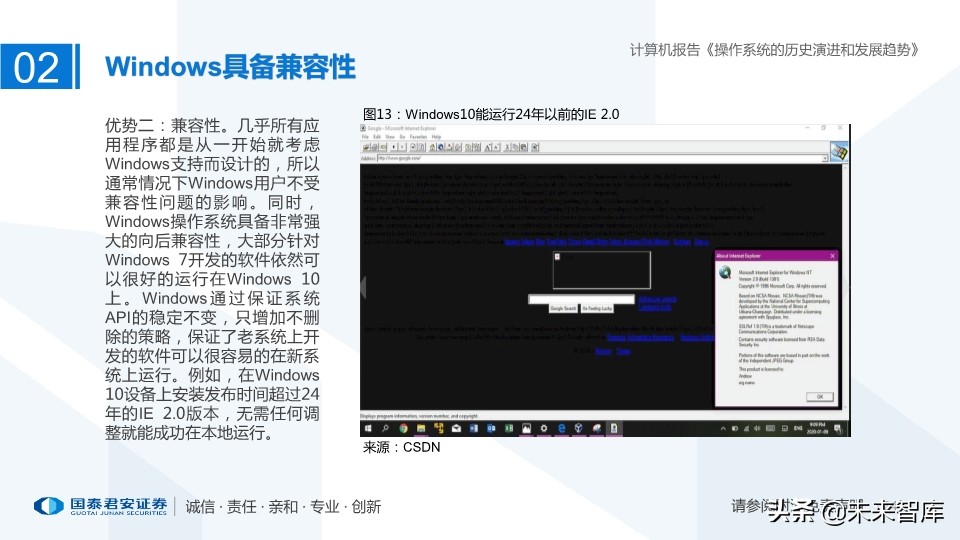960x540 pixels.
Task: Click the larger font toolbar icon
Action: tap(488, 147)
